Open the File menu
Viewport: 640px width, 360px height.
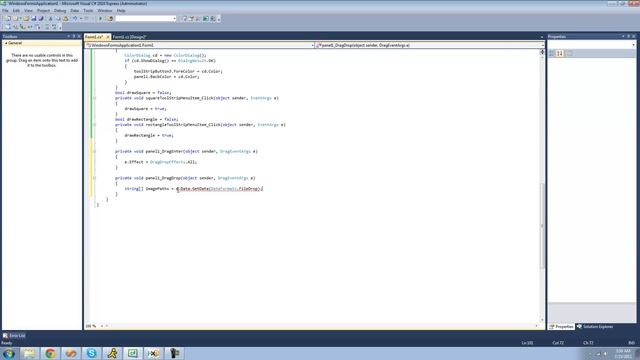pyautogui.click(x=5, y=11)
